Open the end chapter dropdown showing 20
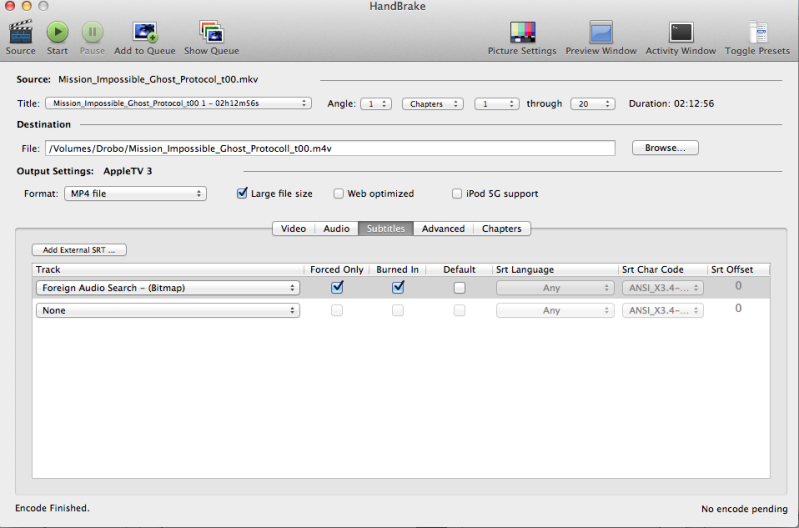This screenshot has height=528, width=799. [593, 104]
